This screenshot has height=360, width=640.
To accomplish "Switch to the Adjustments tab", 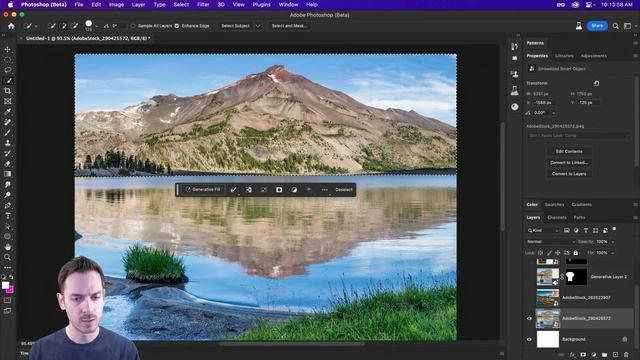I will click(593, 56).
